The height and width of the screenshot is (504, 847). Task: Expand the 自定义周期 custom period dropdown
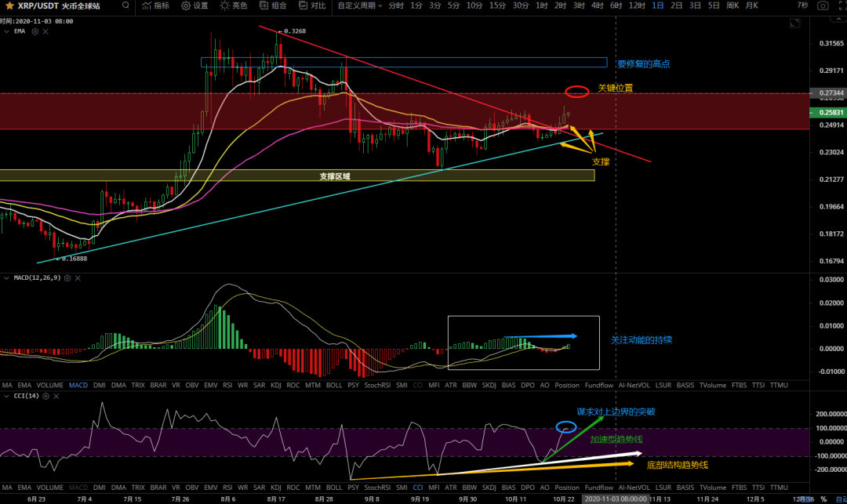360,5
